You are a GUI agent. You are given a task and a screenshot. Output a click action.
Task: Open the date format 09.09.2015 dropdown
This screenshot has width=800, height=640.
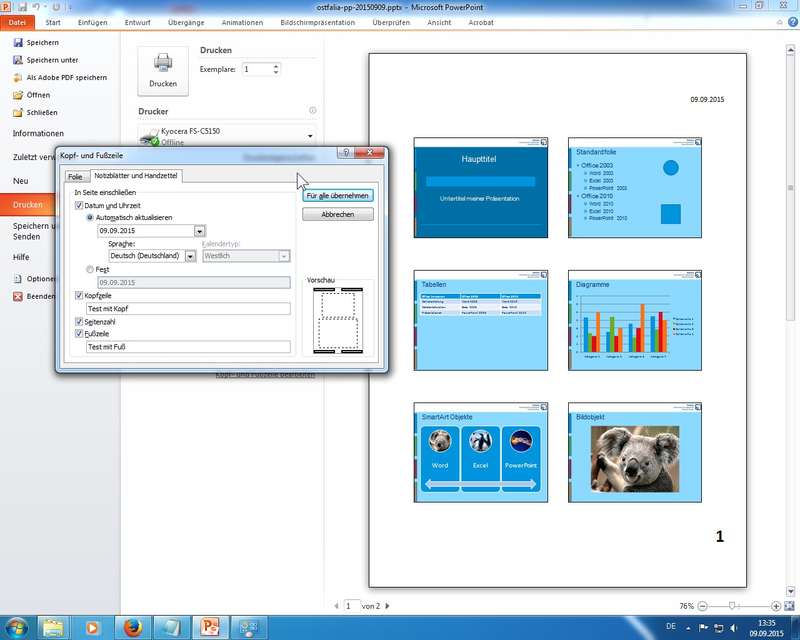click(200, 231)
